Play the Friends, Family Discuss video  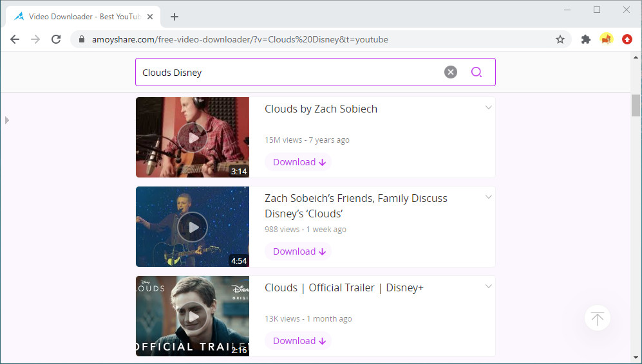click(x=193, y=227)
